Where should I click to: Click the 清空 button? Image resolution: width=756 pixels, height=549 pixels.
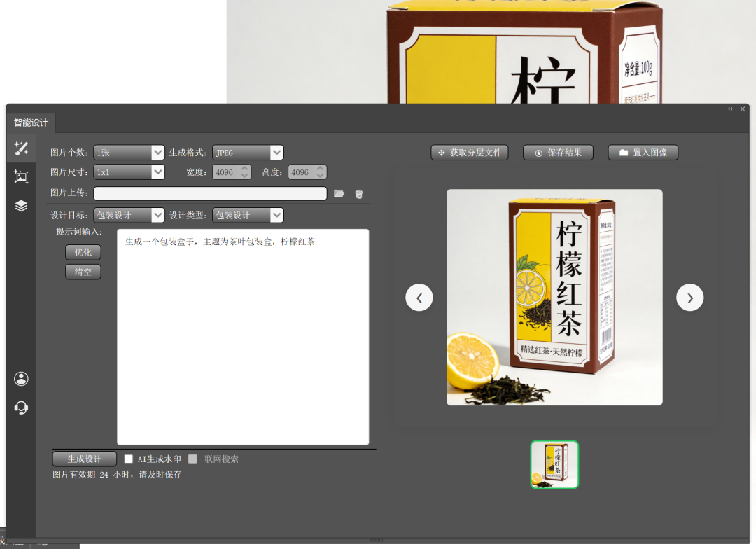[83, 272]
